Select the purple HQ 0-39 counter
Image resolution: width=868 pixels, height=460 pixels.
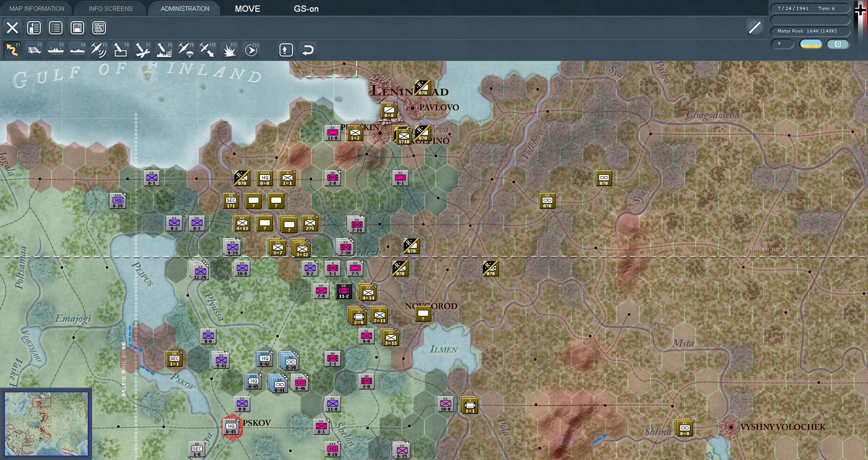(118, 201)
